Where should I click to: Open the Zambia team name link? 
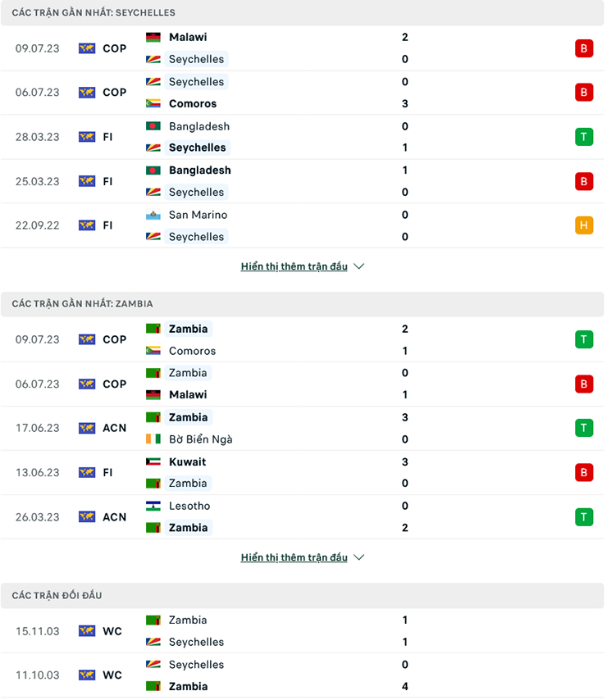188,328
